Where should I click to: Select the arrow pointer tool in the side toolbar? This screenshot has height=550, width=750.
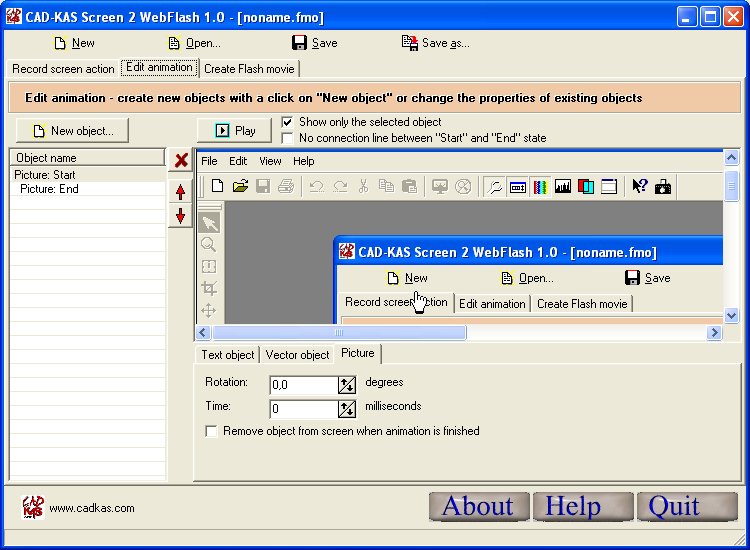(209, 223)
